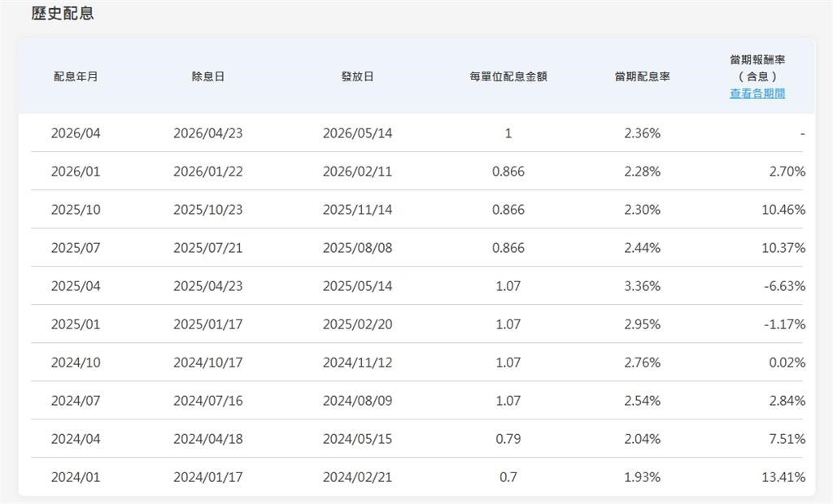Click the -6.63% return value
Viewport: 833px width, 504px height.
coord(783,286)
